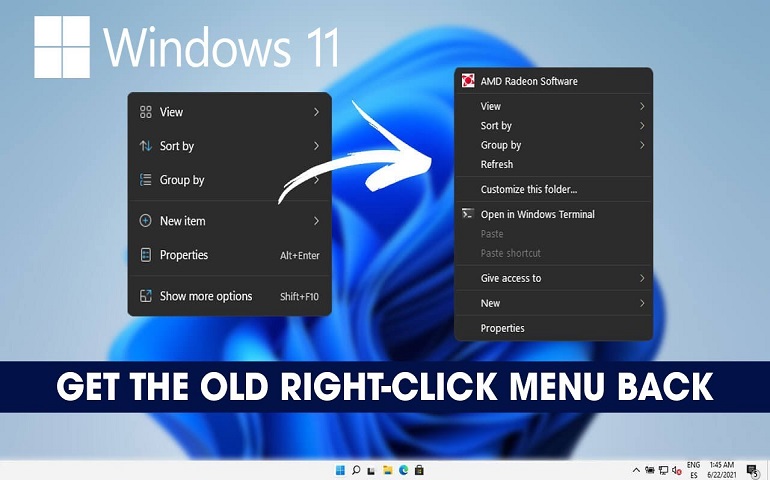Open Microsoft Store from the taskbar

(419, 470)
